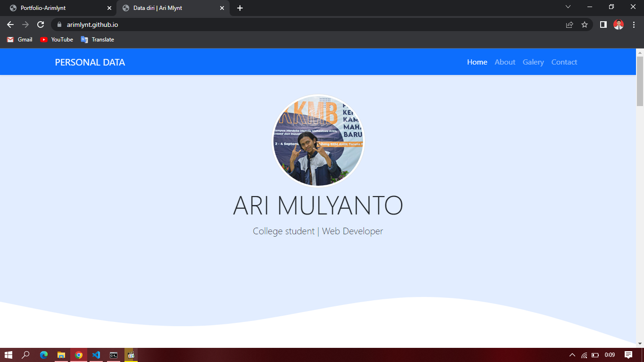Click the PERSONAL DATA navbar brand
The width and height of the screenshot is (644, 362).
90,62
